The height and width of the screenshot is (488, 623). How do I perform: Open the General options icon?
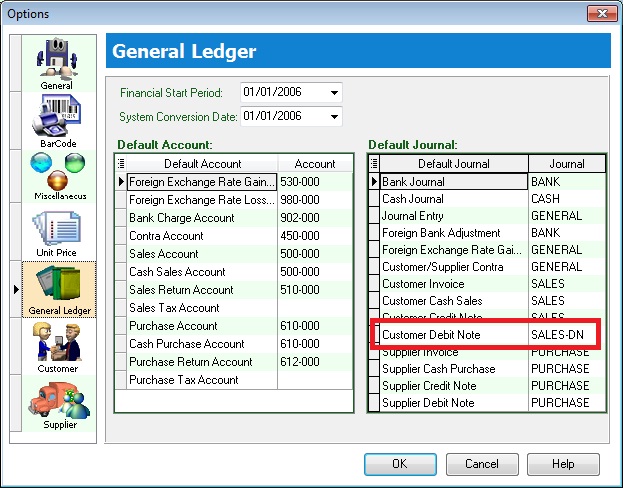(x=58, y=64)
